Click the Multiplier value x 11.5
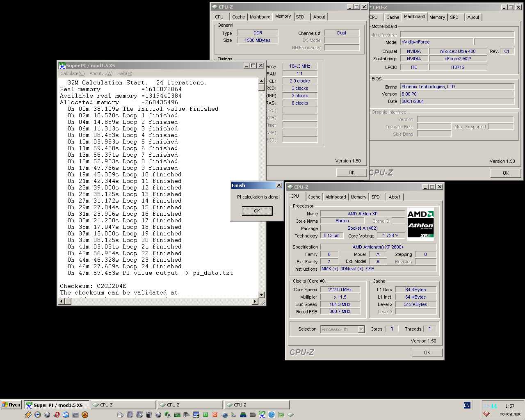Screen dimensions: 525x420 [340, 297]
